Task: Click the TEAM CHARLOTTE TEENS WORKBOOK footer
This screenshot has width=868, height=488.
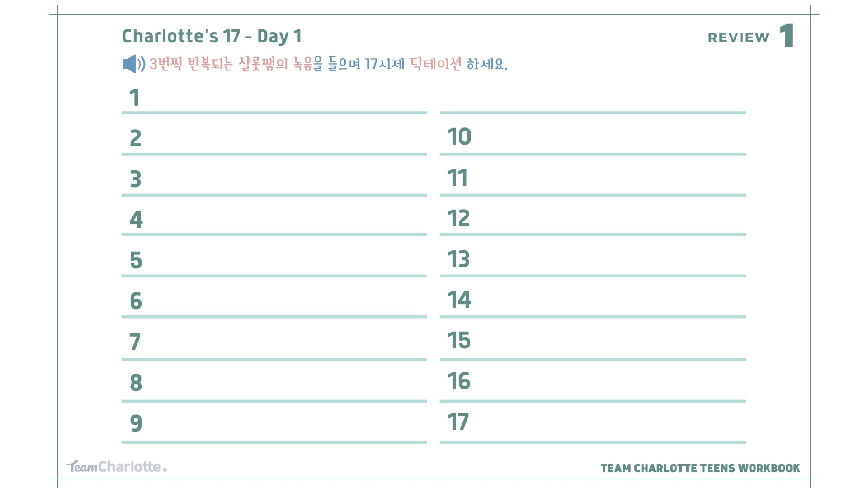Action: 700,468
